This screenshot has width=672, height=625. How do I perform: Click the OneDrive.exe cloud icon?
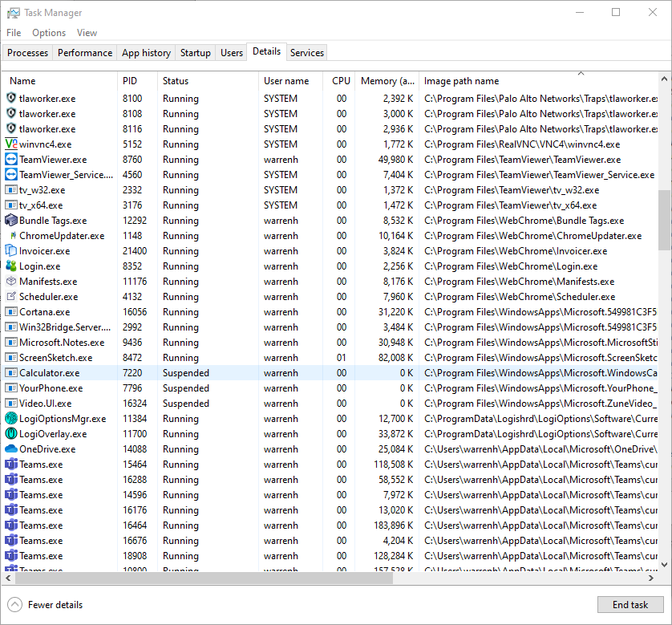[11, 448]
